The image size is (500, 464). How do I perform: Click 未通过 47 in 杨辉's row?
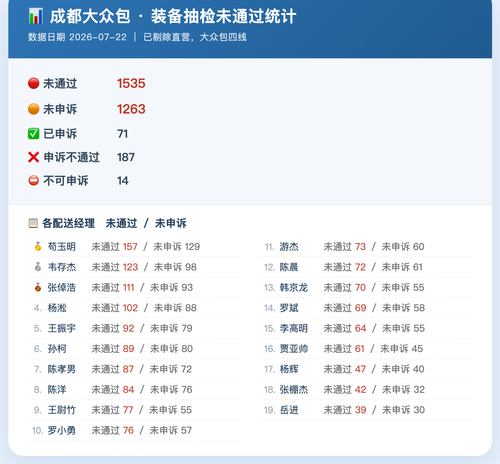pyautogui.click(x=345, y=369)
